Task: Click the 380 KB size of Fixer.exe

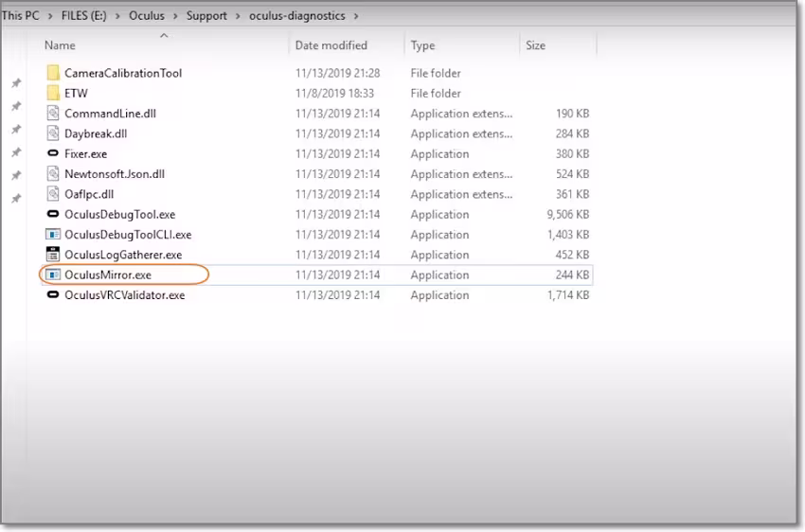Action: click(572, 154)
